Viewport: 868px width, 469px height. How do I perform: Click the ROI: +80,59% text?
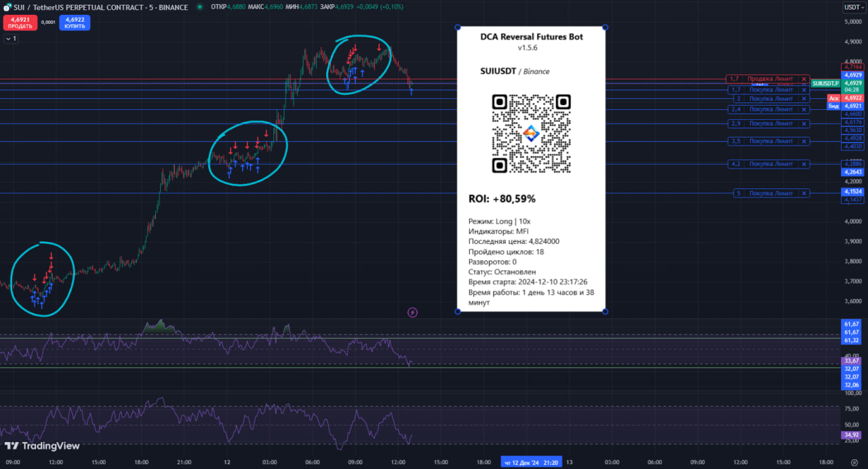click(x=502, y=199)
